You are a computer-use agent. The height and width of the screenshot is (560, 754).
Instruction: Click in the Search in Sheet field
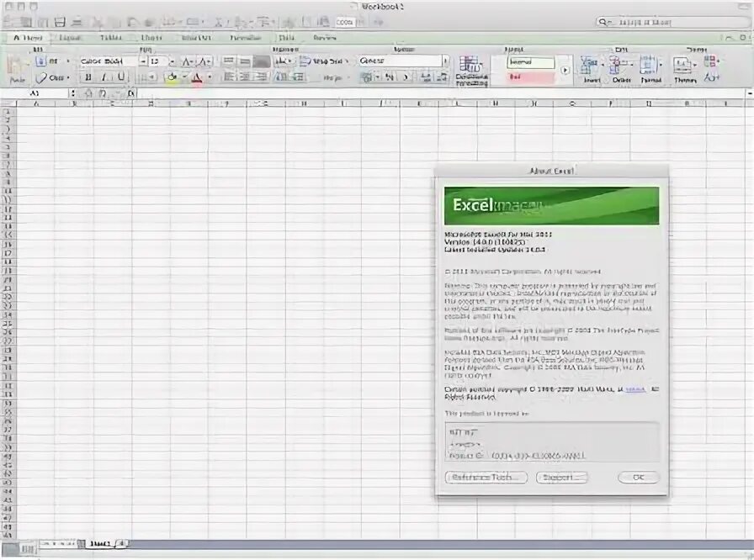[x=673, y=22]
